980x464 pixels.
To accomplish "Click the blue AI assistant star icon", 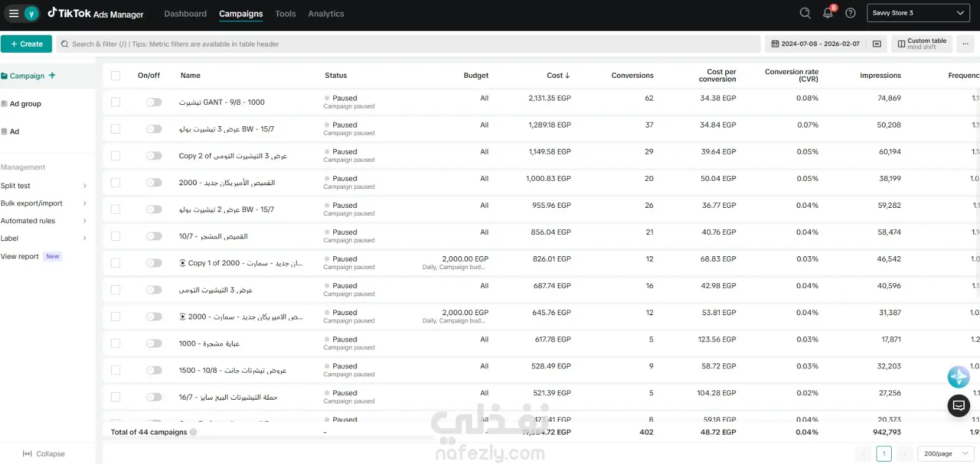I will click(959, 376).
